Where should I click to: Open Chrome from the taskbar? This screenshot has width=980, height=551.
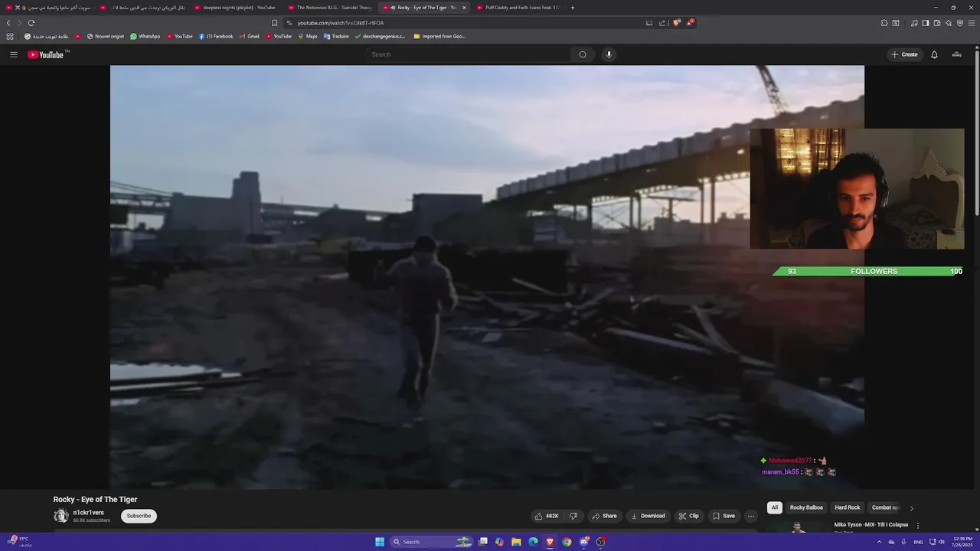567,542
